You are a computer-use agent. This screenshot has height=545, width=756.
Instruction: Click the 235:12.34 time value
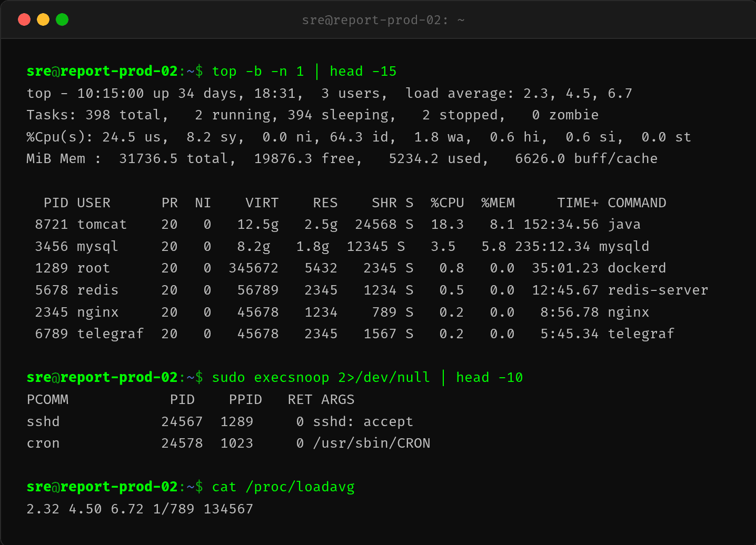553,247
